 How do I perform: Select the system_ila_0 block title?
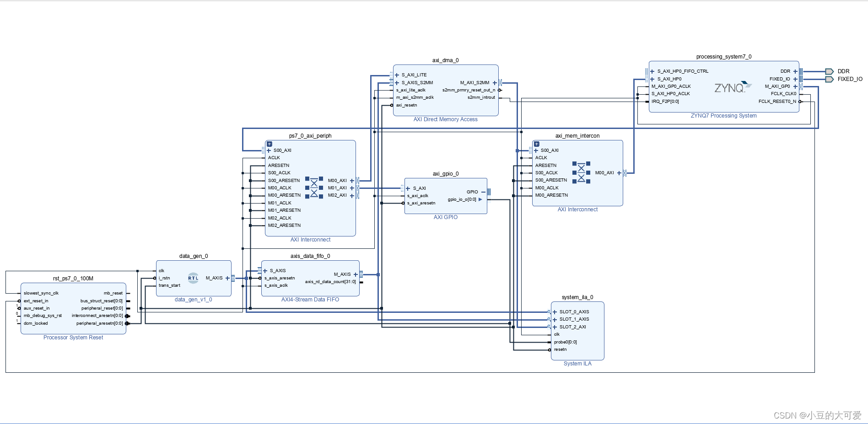(x=577, y=297)
